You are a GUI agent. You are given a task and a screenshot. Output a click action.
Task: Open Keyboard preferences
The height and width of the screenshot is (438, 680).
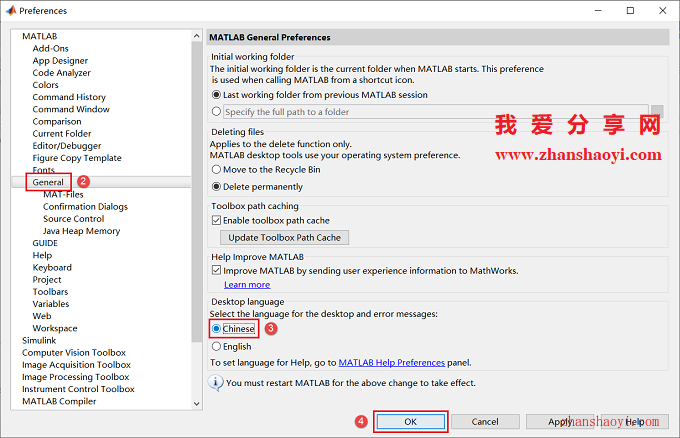coord(52,267)
